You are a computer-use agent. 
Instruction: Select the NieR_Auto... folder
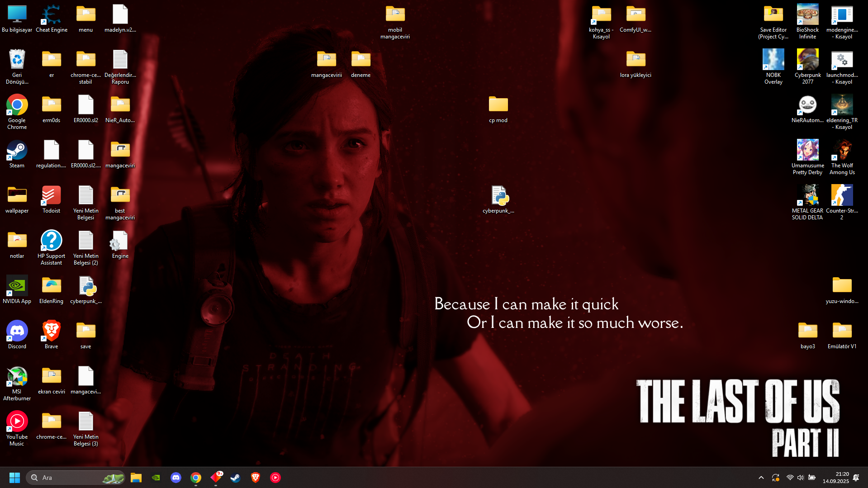tap(120, 109)
